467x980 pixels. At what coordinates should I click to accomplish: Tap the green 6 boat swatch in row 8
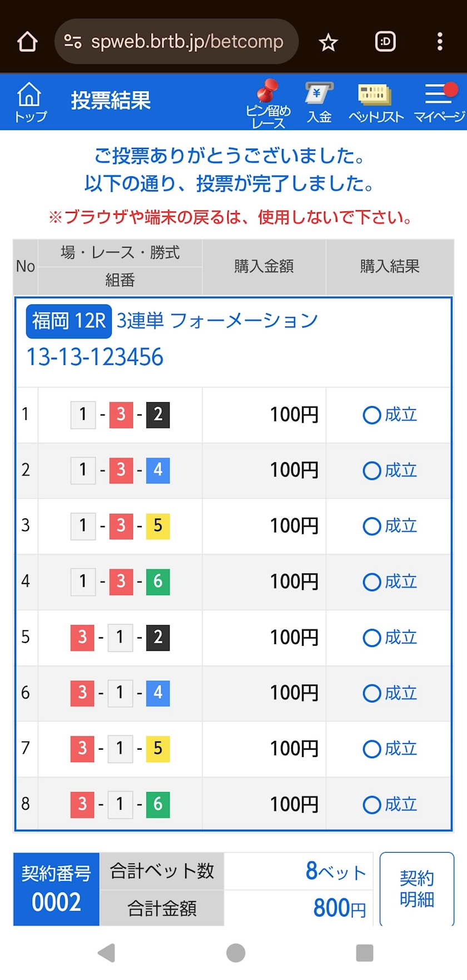(x=158, y=804)
